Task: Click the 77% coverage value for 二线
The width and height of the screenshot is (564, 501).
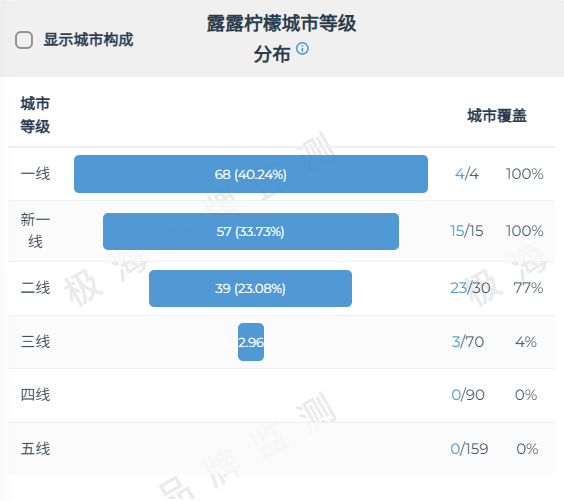Action: [x=528, y=288]
